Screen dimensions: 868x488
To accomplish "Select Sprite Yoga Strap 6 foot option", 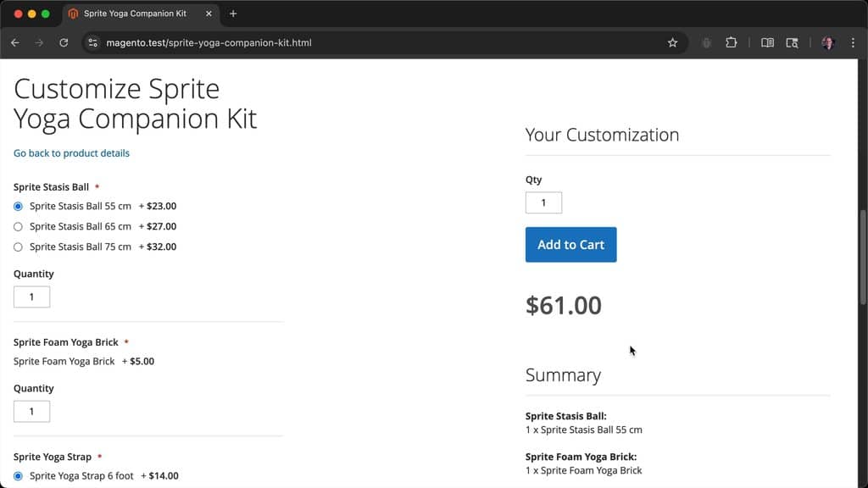I will 19,476.
